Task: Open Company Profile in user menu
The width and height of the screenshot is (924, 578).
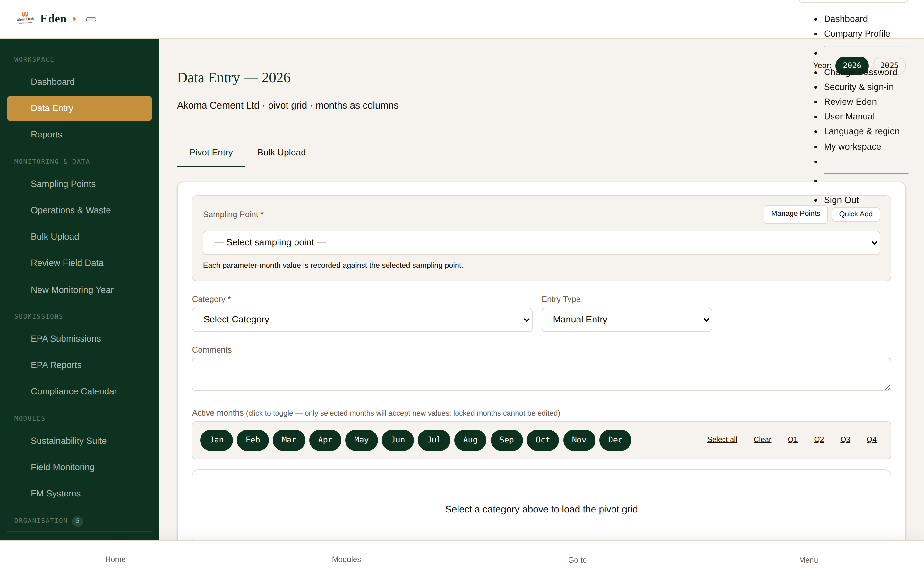Action: click(857, 34)
